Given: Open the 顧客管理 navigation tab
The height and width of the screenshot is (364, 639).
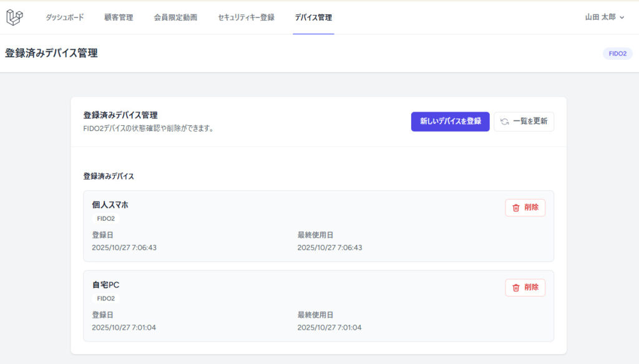Looking at the screenshot, I should 119,17.
